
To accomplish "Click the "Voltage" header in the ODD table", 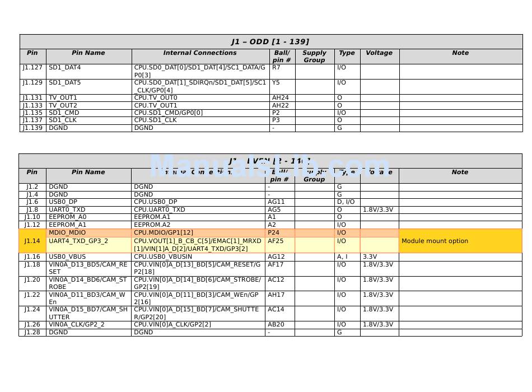I will (x=379, y=53).
